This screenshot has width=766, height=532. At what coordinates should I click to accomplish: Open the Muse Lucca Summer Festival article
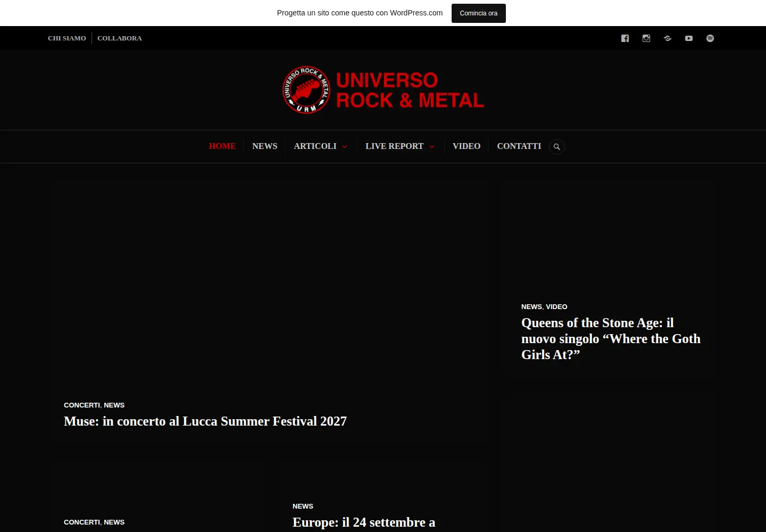205,421
